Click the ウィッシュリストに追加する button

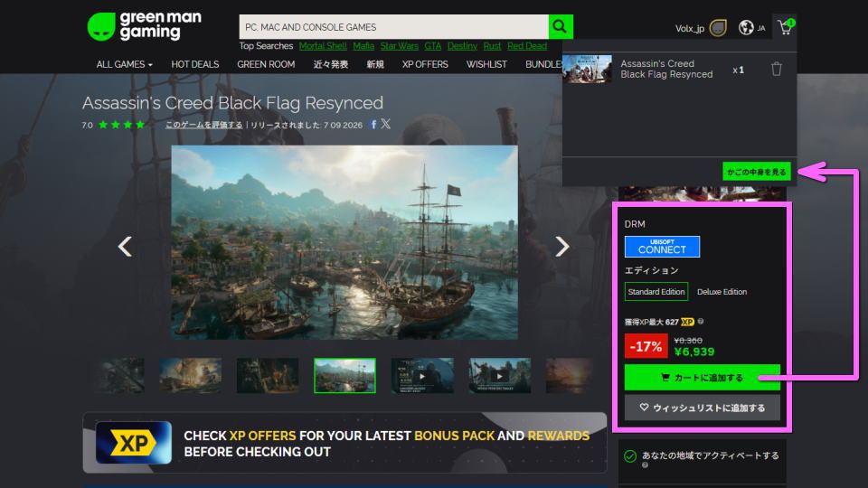[702, 408]
